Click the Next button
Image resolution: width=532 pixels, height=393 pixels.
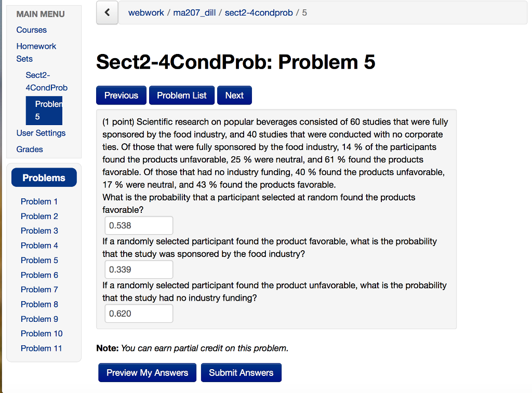234,95
